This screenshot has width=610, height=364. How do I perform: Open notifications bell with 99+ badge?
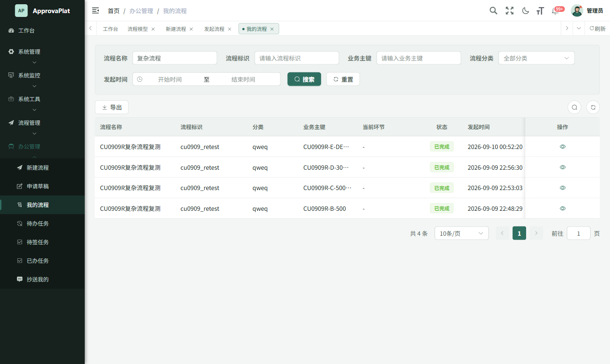point(556,11)
